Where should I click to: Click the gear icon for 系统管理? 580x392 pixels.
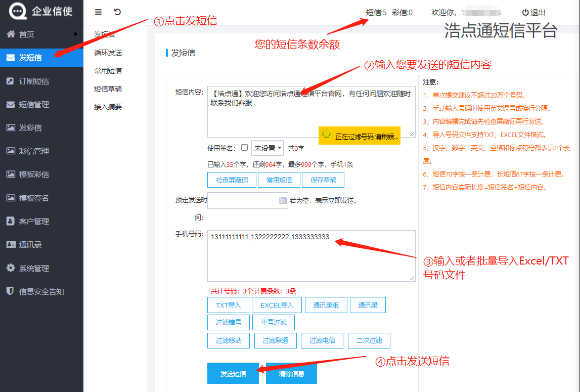(x=11, y=268)
